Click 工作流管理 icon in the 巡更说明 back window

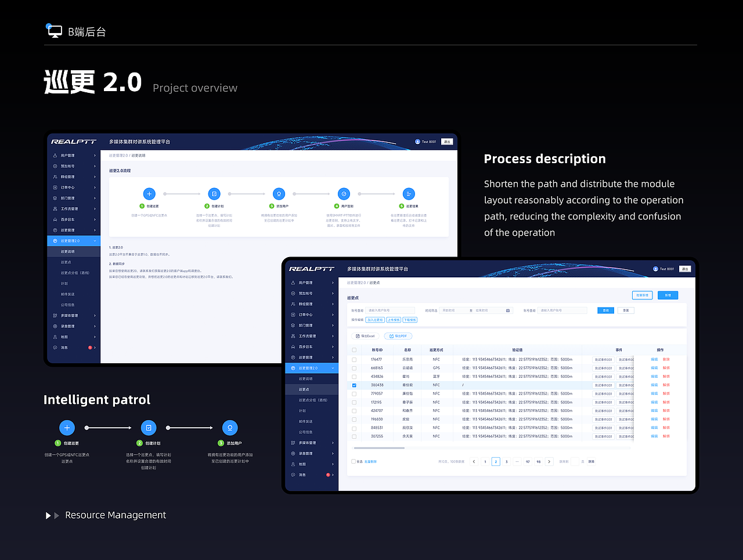click(x=55, y=209)
